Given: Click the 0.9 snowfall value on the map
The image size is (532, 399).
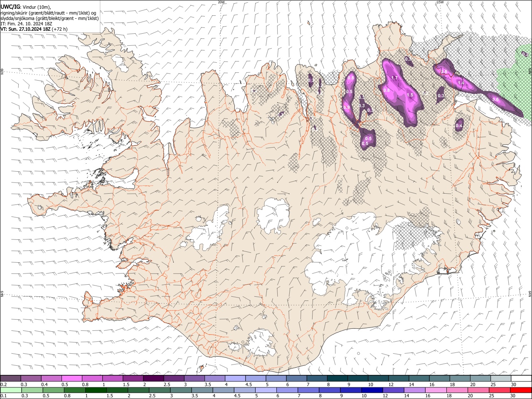Looking at the screenshot, I should click(347, 108).
